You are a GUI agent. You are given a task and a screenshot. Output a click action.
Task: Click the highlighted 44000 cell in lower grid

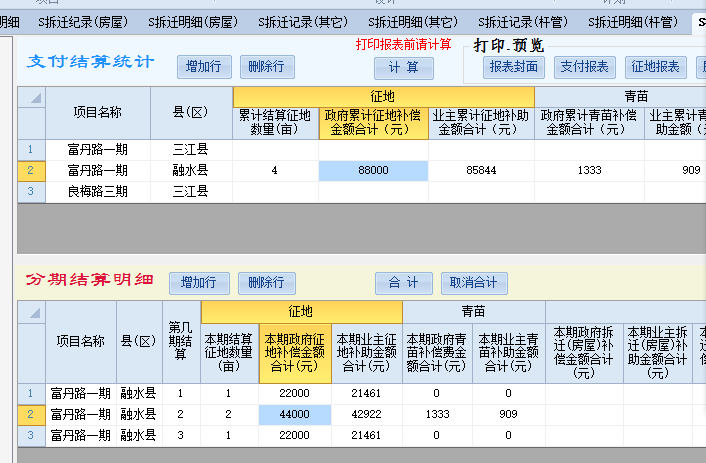pyautogui.click(x=295, y=414)
